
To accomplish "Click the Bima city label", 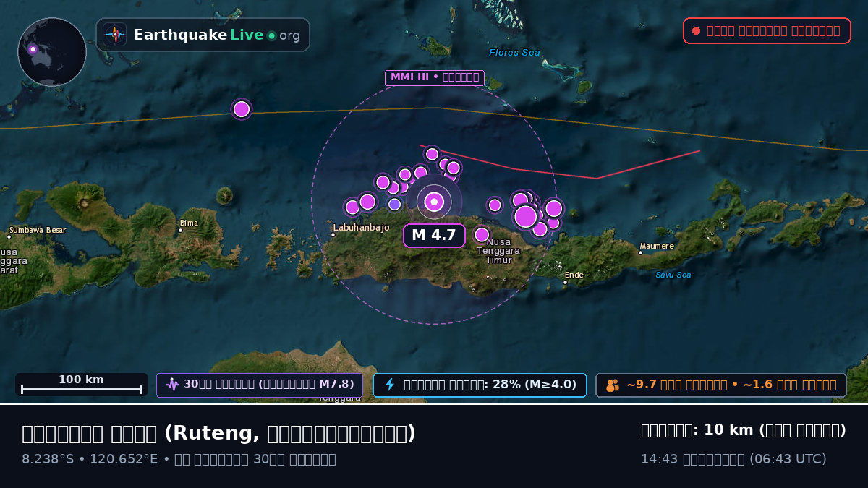I will click(x=189, y=223).
